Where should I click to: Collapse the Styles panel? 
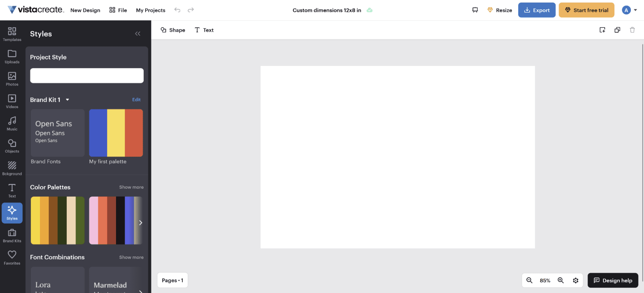[x=138, y=33]
